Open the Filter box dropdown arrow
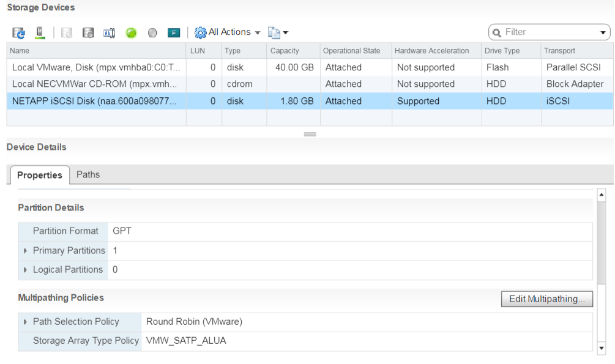 [x=603, y=32]
